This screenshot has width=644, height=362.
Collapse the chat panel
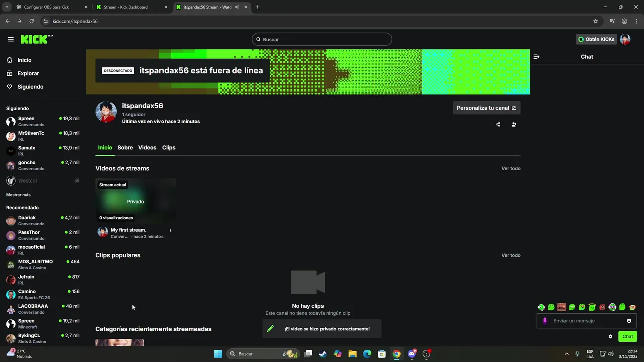coord(536,57)
